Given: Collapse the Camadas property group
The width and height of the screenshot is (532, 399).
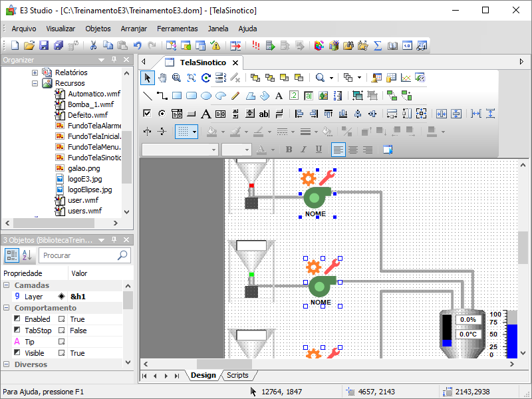Looking at the screenshot, I should pos(7,285).
